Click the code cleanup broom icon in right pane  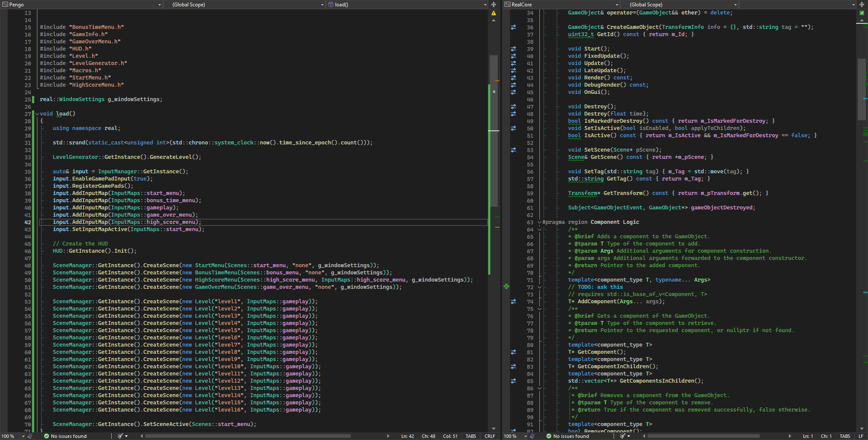(623, 436)
